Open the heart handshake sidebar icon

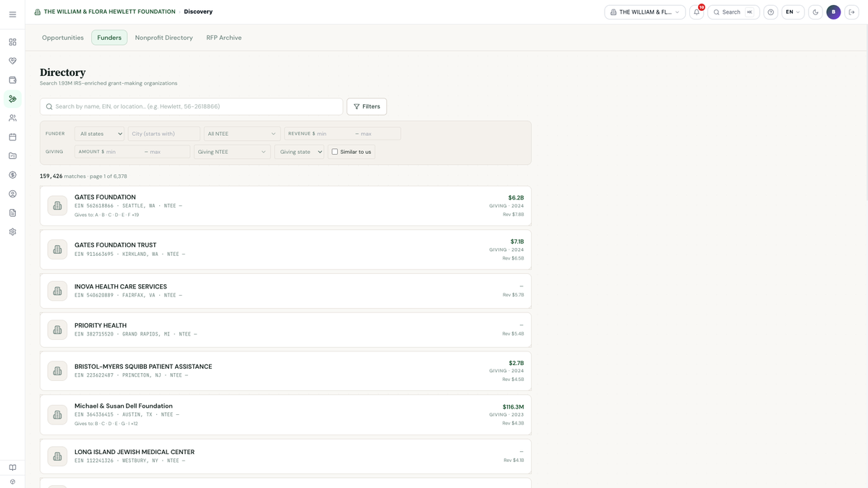[12, 61]
